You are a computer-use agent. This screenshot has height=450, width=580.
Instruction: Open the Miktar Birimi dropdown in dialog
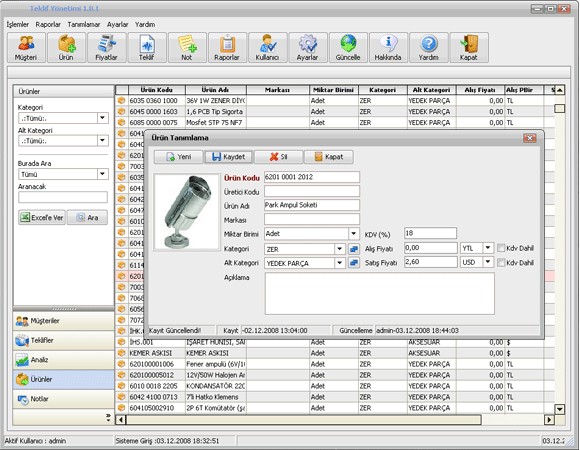coord(354,234)
